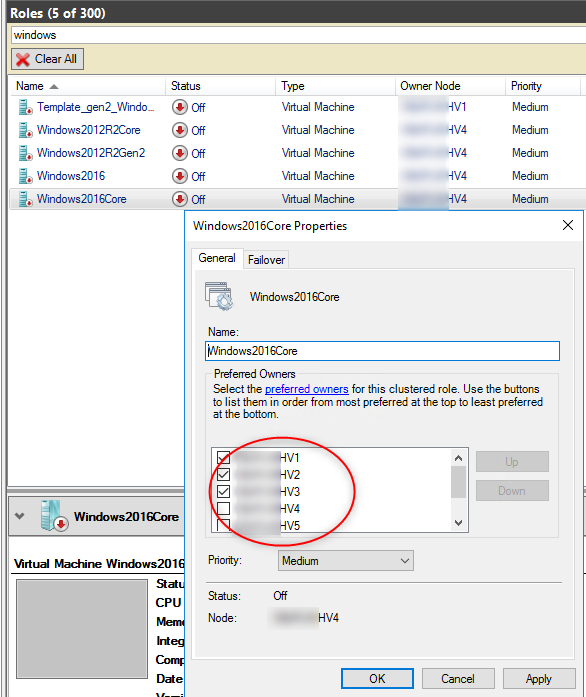Click the Off status icon for Template_gen2_Windo
This screenshot has width=586, height=697.
180,107
